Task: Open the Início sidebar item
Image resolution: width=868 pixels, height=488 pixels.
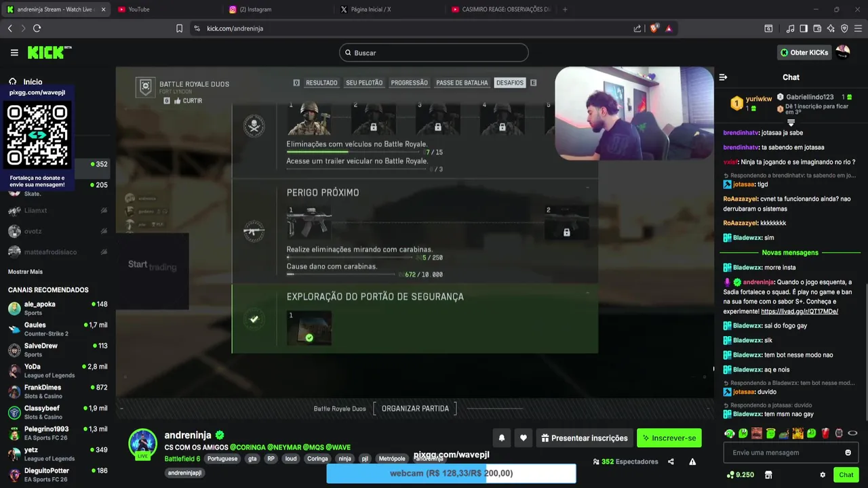Action: click(x=25, y=81)
